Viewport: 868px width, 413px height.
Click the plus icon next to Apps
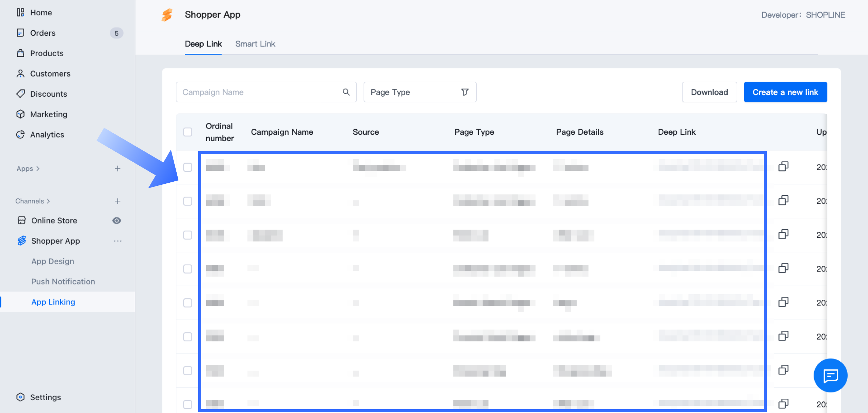pyautogui.click(x=117, y=168)
